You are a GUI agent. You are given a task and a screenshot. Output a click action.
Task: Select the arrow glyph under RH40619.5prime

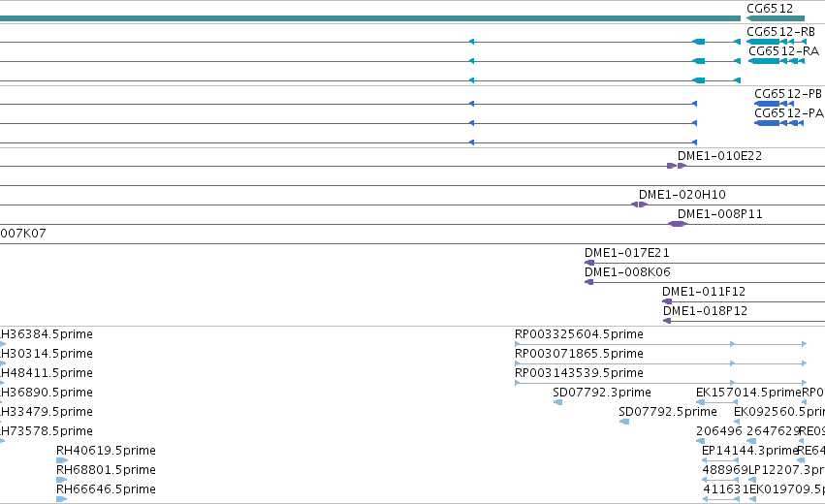pyautogui.click(x=62, y=460)
